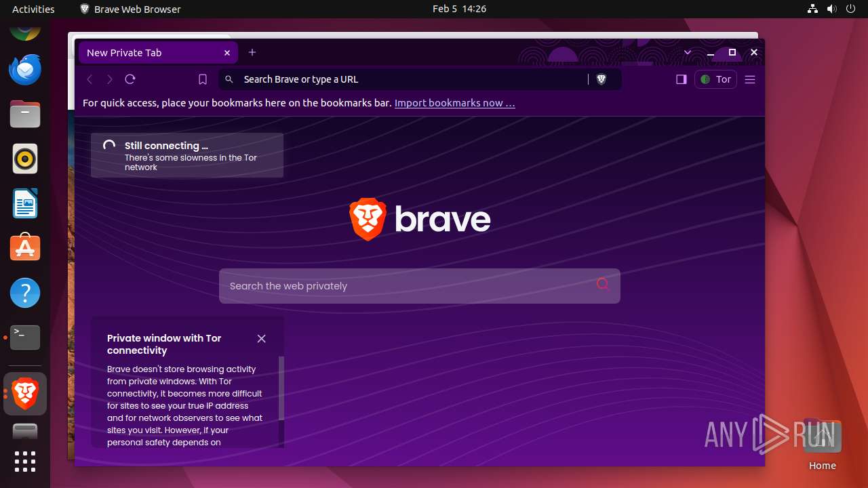The image size is (868, 488).
Task: Bookmark this tab with bookmark icon
Action: 202,79
